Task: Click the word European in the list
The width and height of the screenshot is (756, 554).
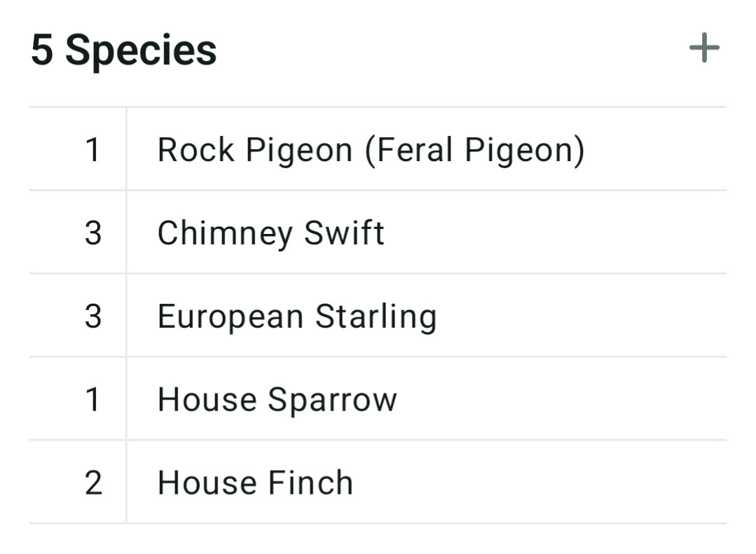Action: [x=231, y=317]
